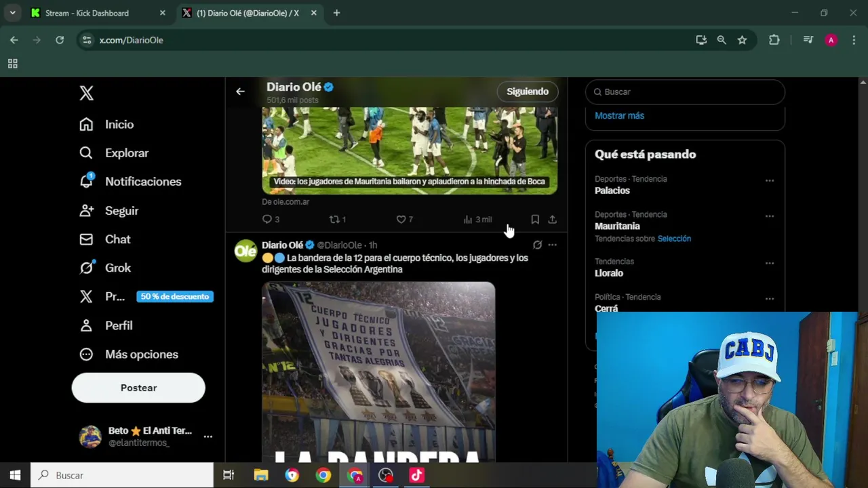Switch to Stream - Kick Dashboard tab
This screenshot has height=488, width=868.
pos(98,13)
